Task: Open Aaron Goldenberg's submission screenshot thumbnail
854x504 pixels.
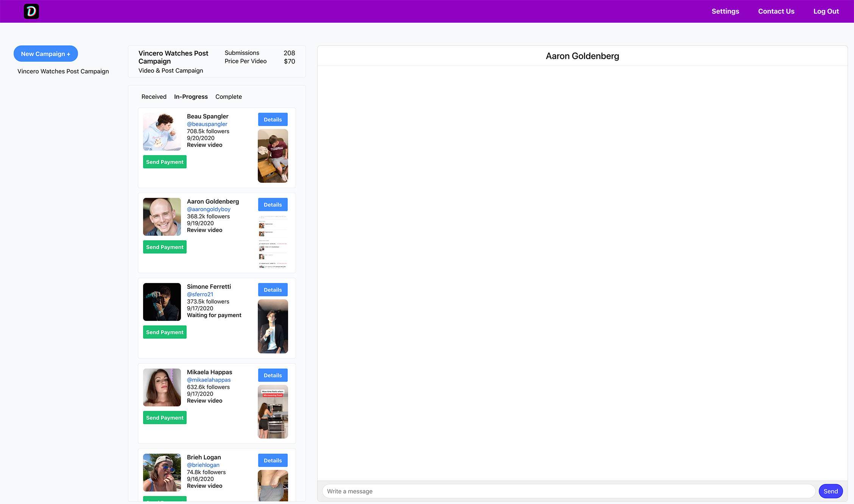Action: click(x=273, y=241)
